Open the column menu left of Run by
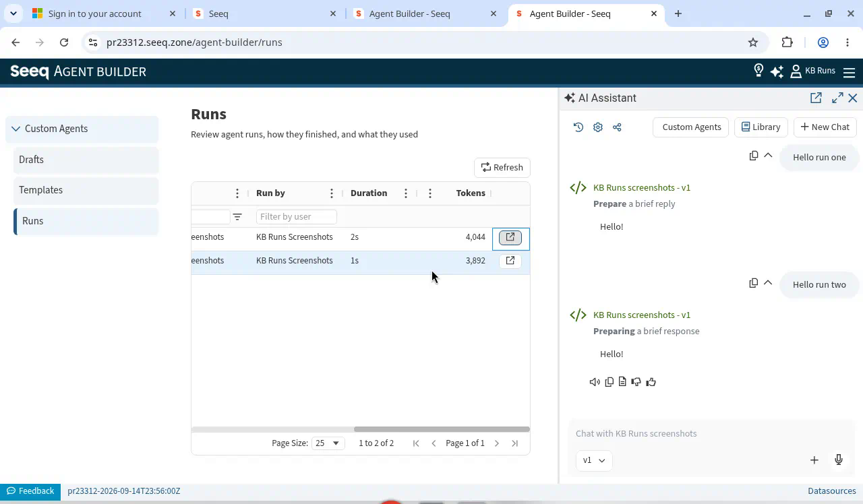The image size is (863, 504). coord(237,193)
